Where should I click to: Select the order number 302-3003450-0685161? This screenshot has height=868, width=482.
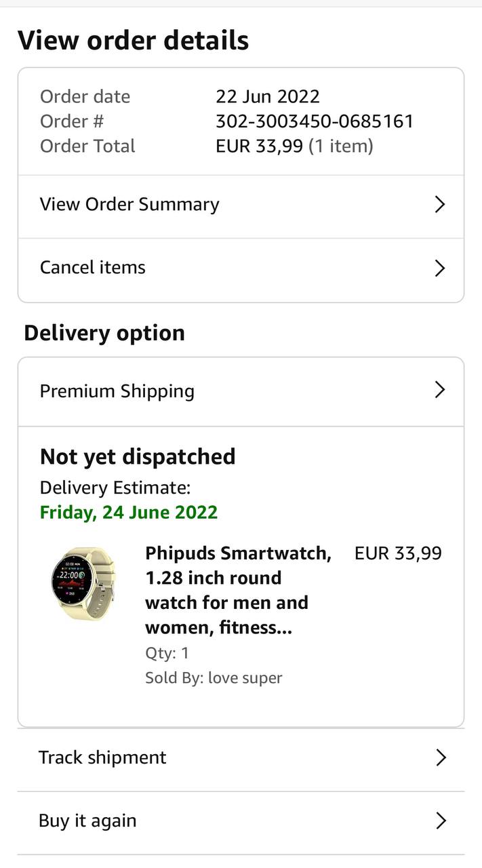tap(315, 121)
